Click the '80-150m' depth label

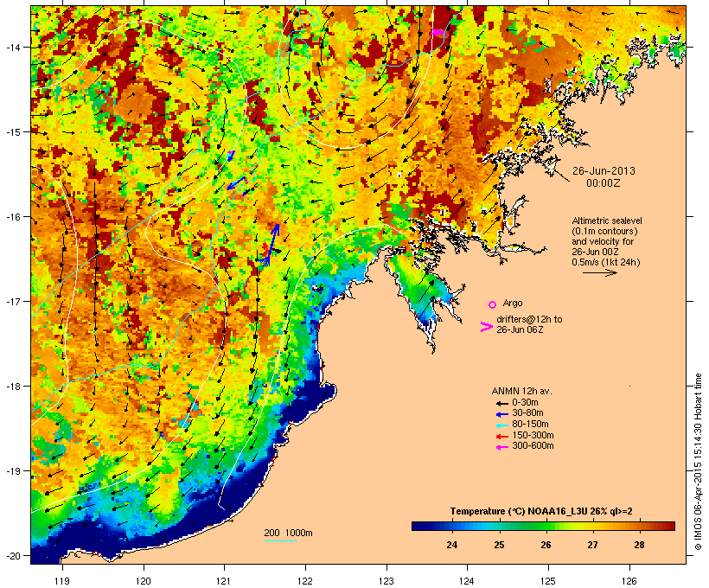coord(530,425)
